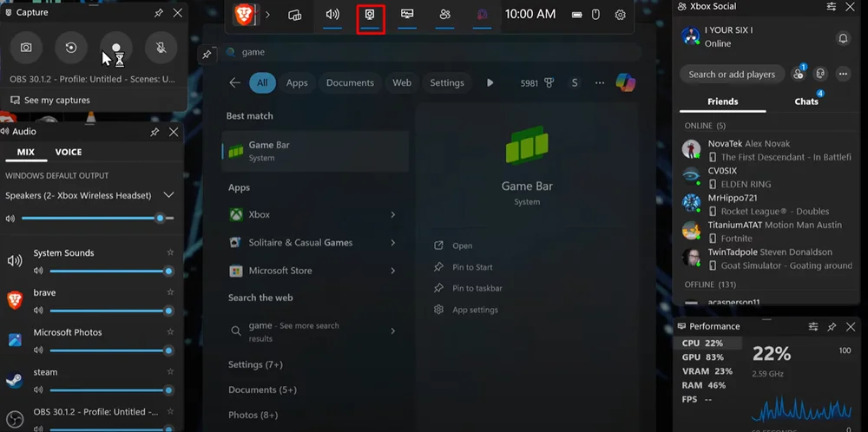The height and width of the screenshot is (432, 868).
Task: Expand the game web search chevron
Action: pyautogui.click(x=393, y=331)
